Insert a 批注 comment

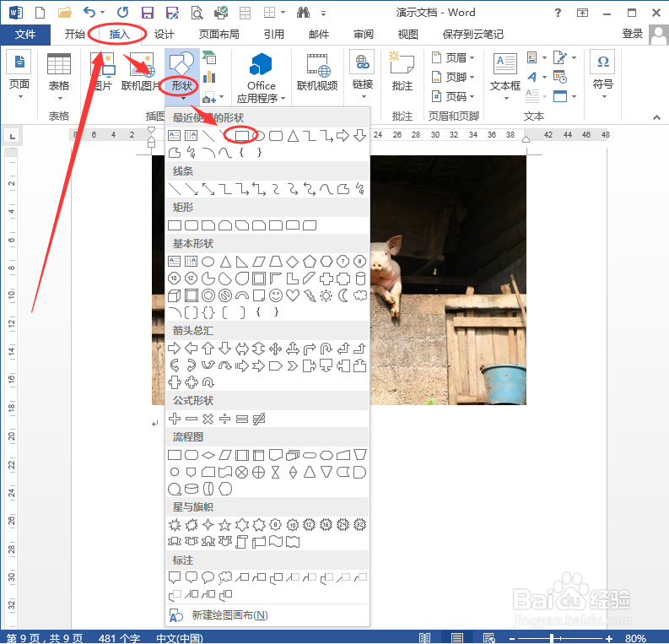pos(402,72)
